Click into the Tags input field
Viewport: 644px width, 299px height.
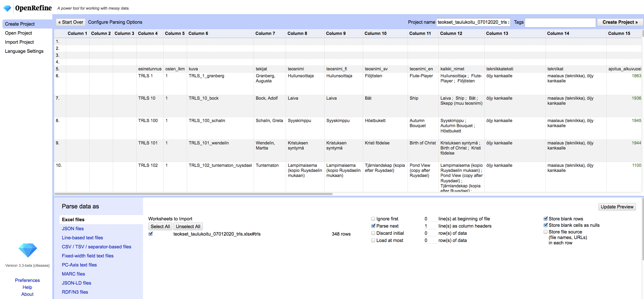click(x=560, y=22)
